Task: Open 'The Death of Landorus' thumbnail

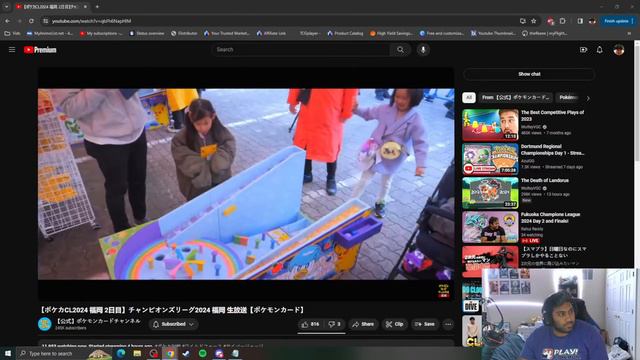Action: click(490, 193)
